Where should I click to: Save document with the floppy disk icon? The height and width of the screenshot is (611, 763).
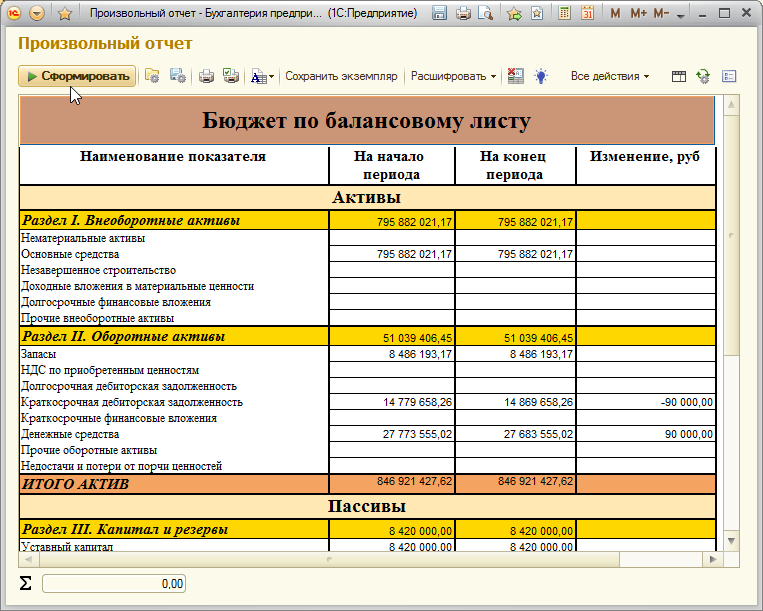pyautogui.click(x=439, y=13)
